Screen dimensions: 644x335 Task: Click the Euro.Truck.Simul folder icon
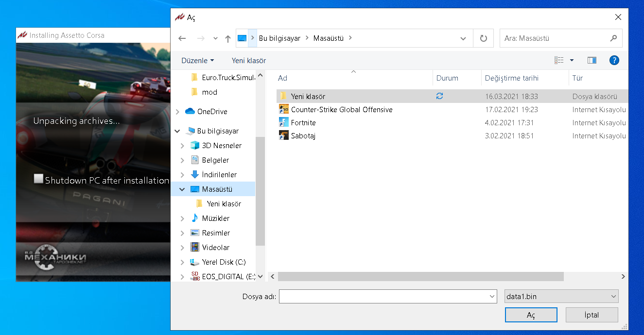194,77
